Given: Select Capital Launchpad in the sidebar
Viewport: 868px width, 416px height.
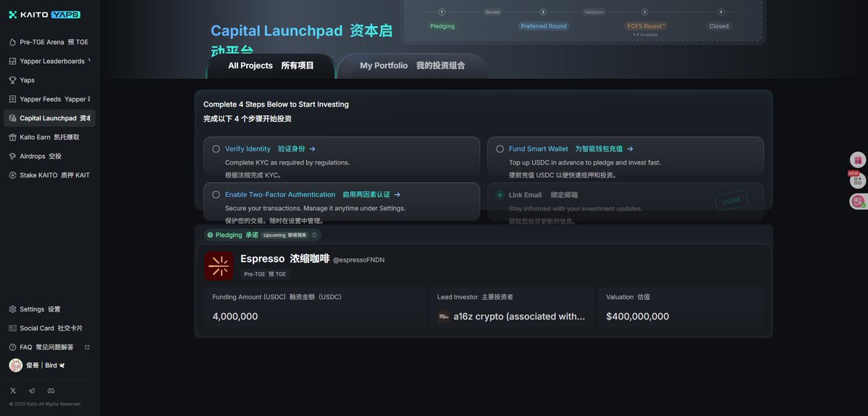Looking at the screenshot, I should pyautogui.click(x=49, y=118).
